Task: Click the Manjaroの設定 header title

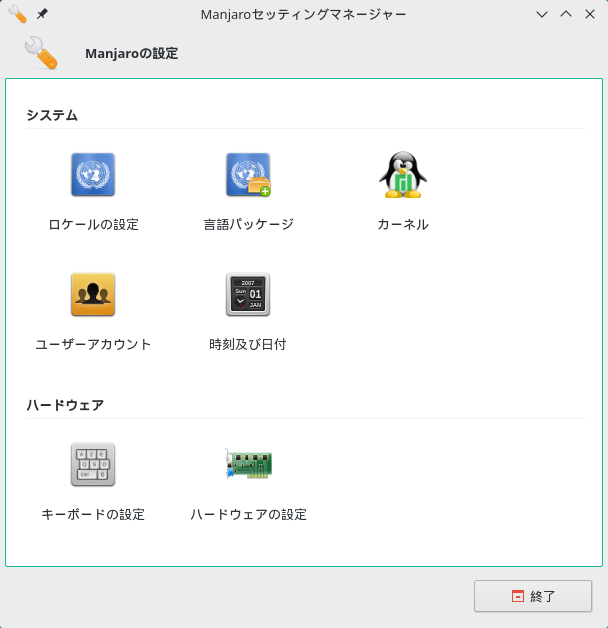Action: pyautogui.click(x=132, y=53)
